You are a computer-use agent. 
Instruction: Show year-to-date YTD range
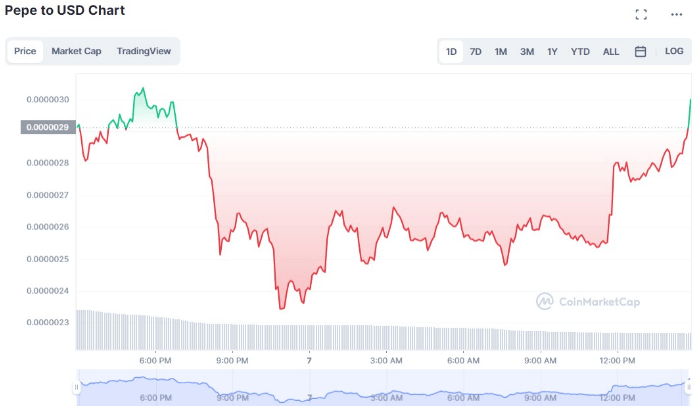580,52
